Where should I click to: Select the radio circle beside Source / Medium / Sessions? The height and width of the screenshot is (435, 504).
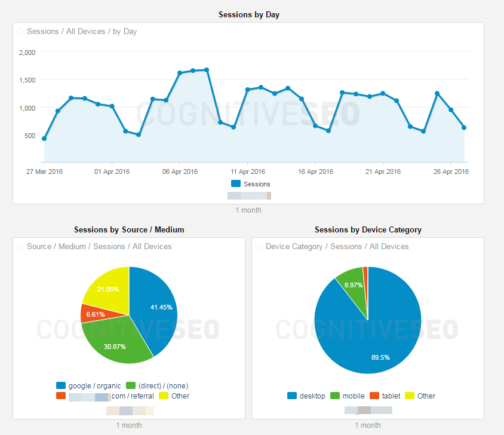point(20,246)
